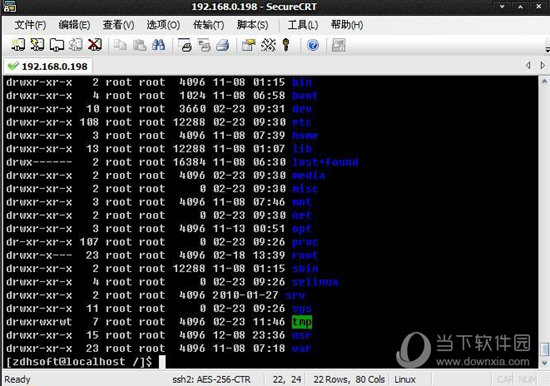Screen dimensions: 550x386
Task: Select the 192.168.0.198 session tab
Action: click(x=48, y=66)
